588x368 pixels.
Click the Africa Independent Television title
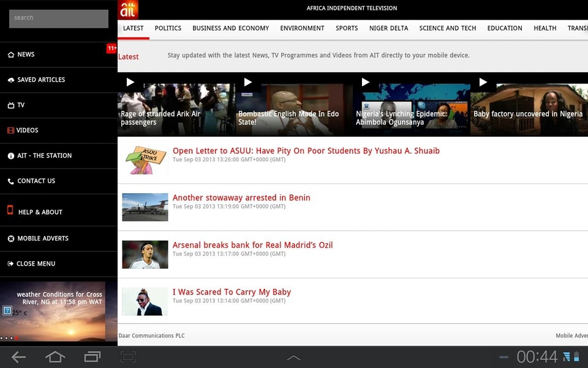352,8
